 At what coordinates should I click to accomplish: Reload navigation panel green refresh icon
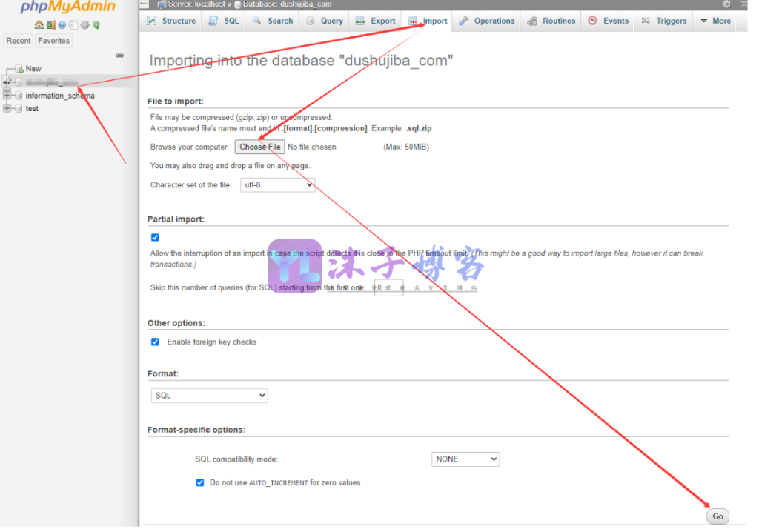[x=96, y=24]
